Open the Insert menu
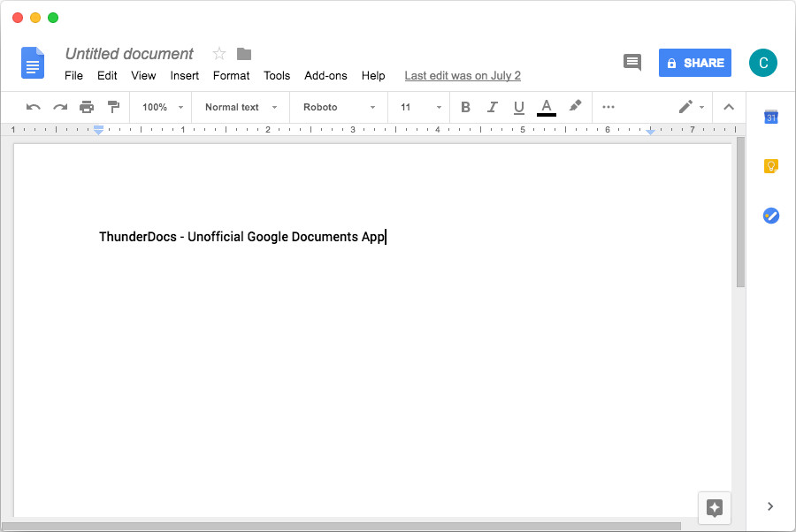 pos(184,76)
